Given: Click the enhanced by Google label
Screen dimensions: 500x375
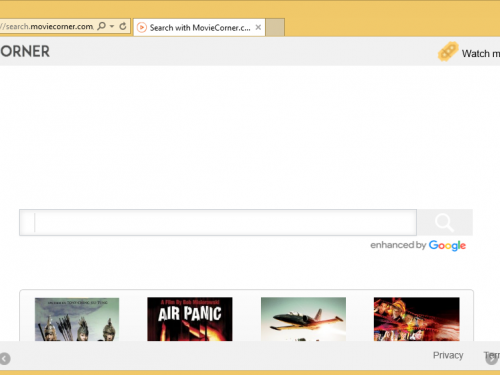Looking at the screenshot, I should [418, 245].
